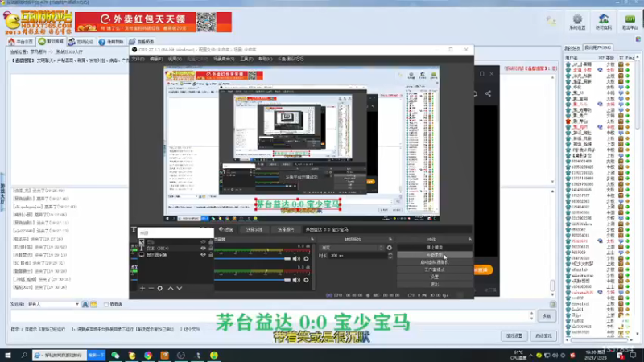
Task: Move source up with the up arrow
Action: (x=171, y=288)
